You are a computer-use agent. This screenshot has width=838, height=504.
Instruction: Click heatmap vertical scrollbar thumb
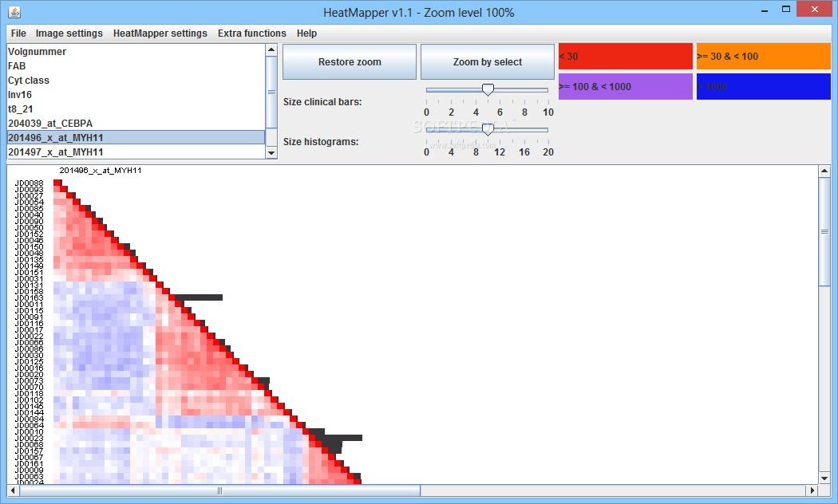824,231
